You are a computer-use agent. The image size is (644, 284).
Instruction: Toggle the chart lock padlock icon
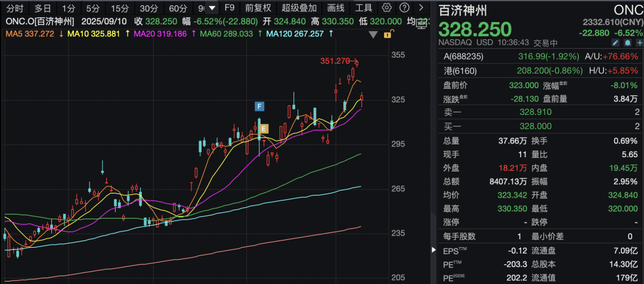coord(388,35)
